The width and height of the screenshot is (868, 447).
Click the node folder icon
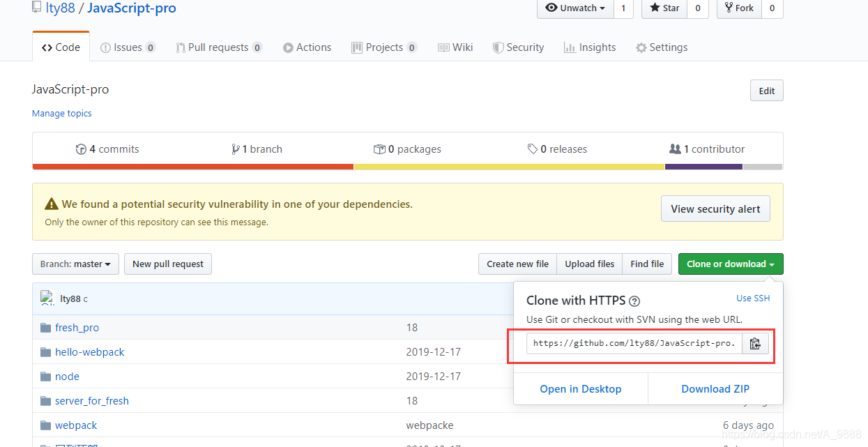[x=46, y=377]
